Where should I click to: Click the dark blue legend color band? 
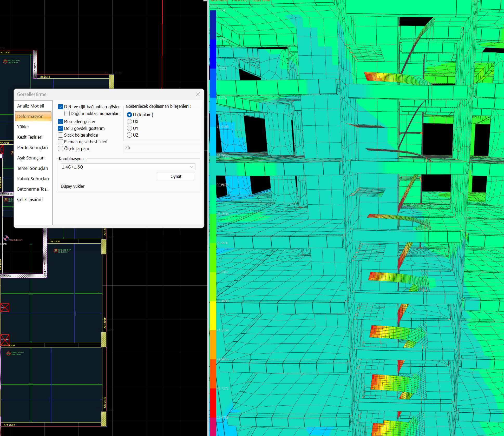[213, 25]
